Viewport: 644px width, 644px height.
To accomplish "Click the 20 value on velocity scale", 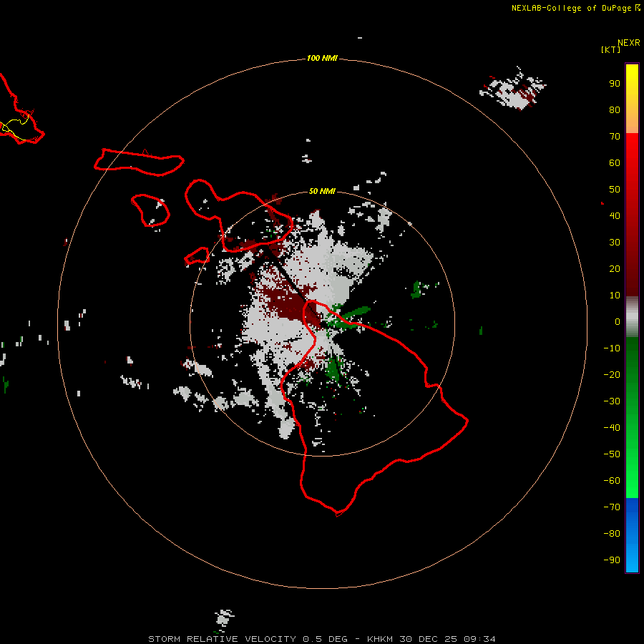I will pyautogui.click(x=615, y=269).
